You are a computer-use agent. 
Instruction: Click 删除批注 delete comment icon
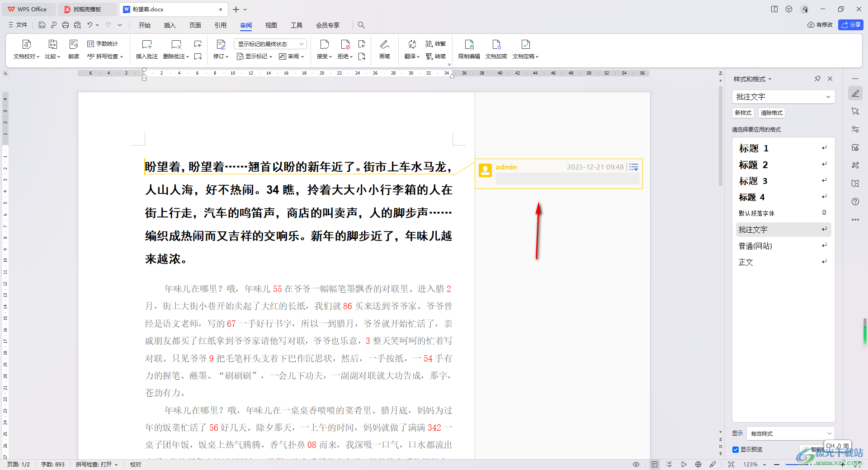point(176,44)
